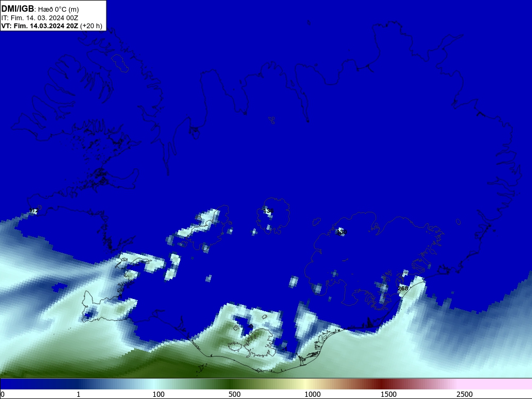Click the DMI/IGB title text
The width and height of the screenshot is (532, 399).
point(18,9)
